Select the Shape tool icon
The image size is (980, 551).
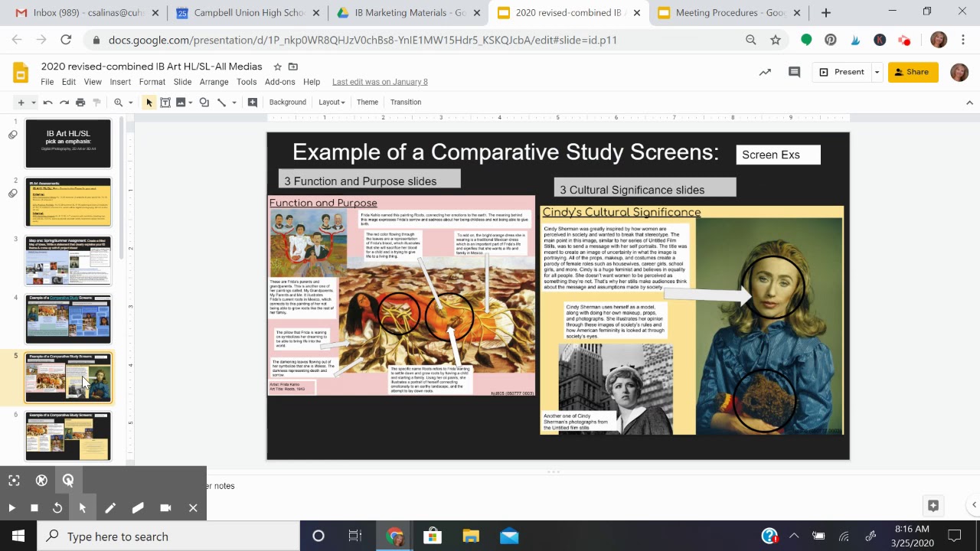pos(204,103)
